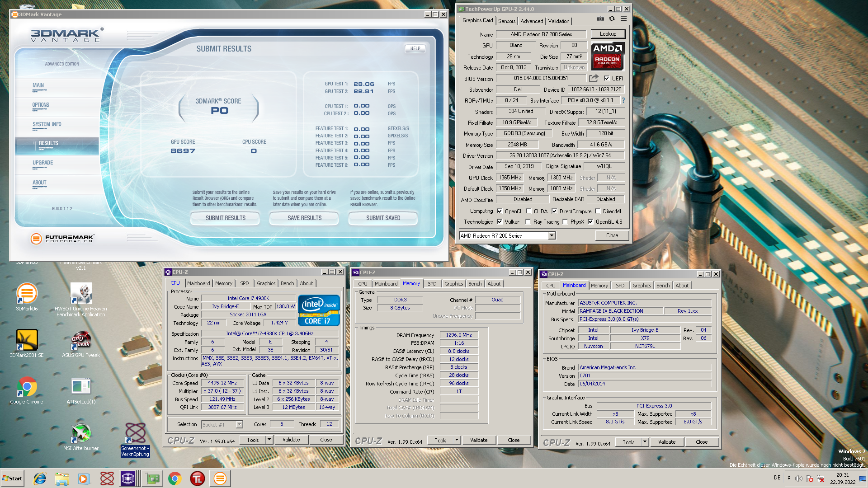Click the SAVE RESULTS button
Screen dimensions: 868x488
coord(304,218)
